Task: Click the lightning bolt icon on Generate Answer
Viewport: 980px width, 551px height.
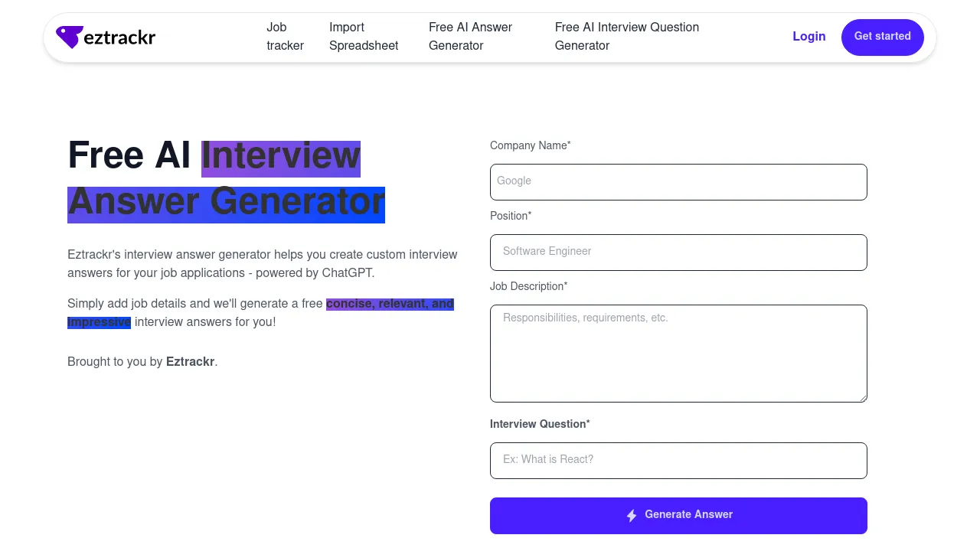Action: (x=632, y=515)
